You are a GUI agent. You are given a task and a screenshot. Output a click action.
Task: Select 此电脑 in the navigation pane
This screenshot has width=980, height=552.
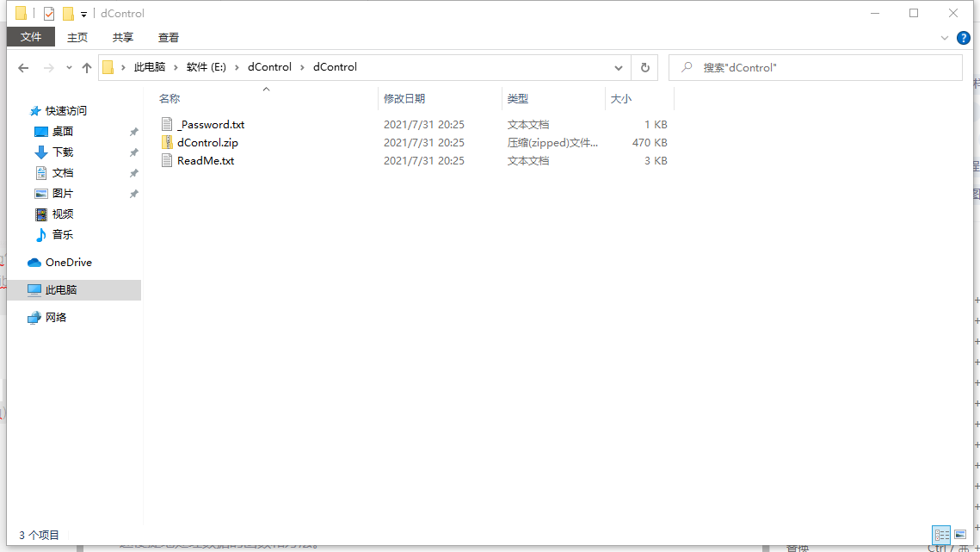(74, 289)
